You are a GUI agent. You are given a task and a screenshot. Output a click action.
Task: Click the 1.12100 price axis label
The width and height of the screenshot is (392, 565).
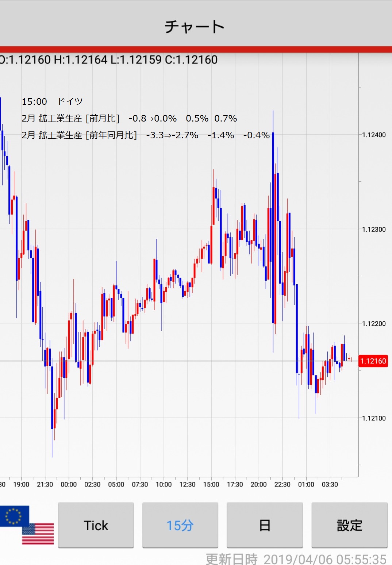point(374,418)
